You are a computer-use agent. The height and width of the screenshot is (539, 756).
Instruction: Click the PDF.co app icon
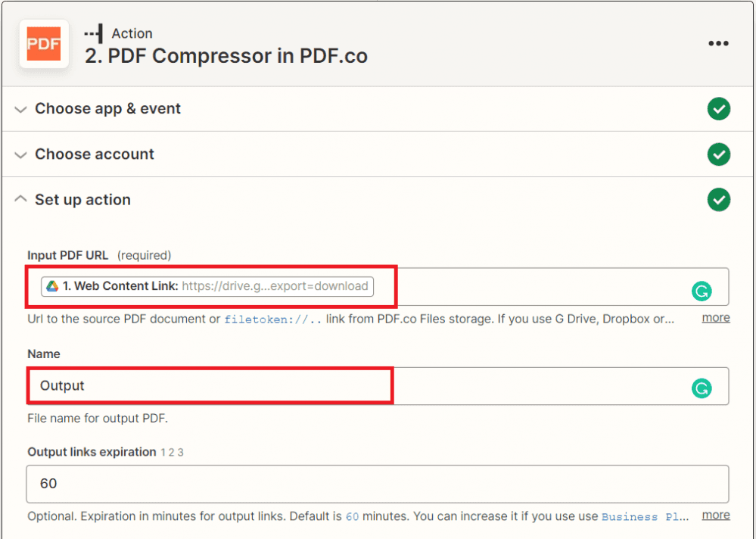pyautogui.click(x=44, y=44)
